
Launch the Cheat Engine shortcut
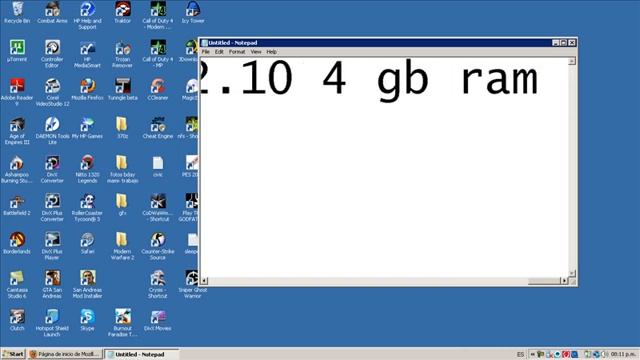coord(158,127)
